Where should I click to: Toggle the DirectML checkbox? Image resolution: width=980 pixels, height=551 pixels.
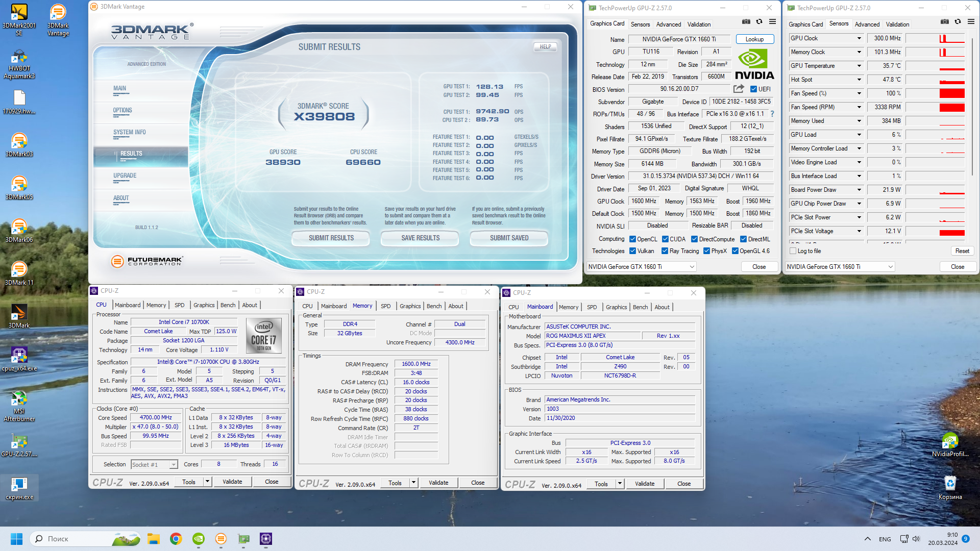743,239
